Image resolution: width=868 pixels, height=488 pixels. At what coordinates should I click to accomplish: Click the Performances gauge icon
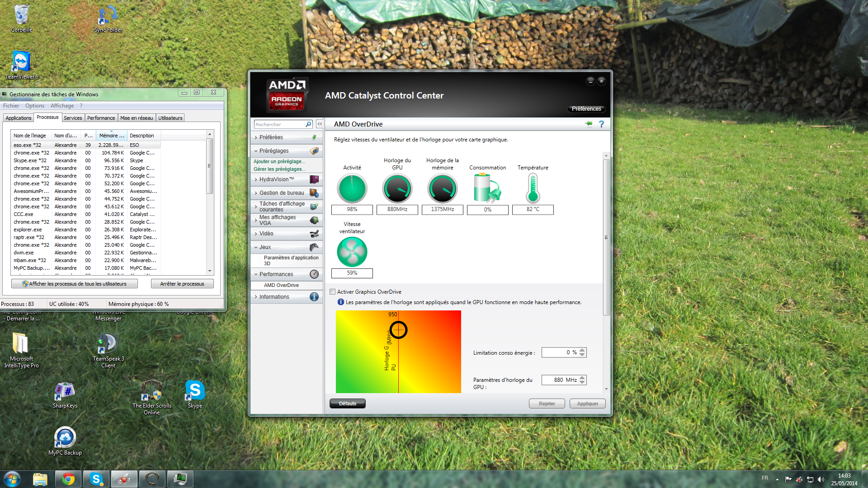point(314,274)
